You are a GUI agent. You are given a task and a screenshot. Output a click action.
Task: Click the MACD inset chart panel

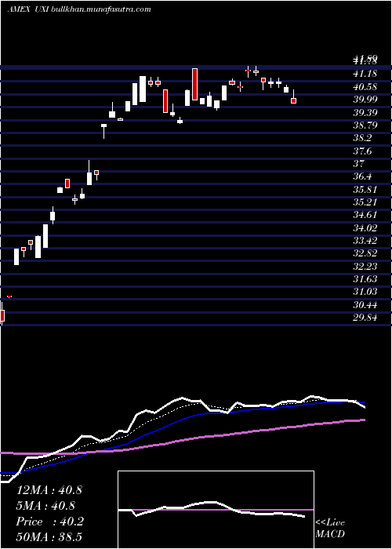(216, 510)
